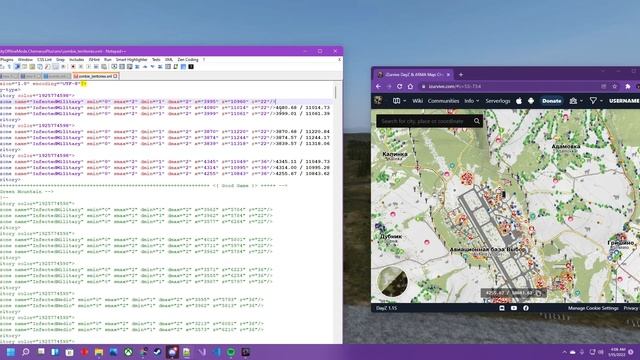
Task: Toggle the satellite map thumbnail
Action: pyautogui.click(x=392, y=282)
